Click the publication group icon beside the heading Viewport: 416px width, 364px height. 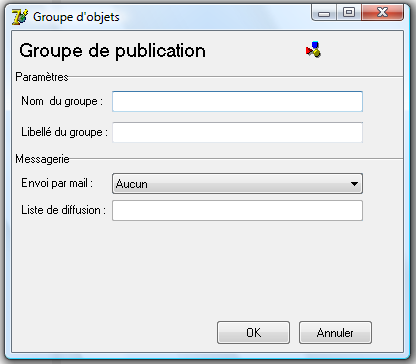click(x=313, y=50)
